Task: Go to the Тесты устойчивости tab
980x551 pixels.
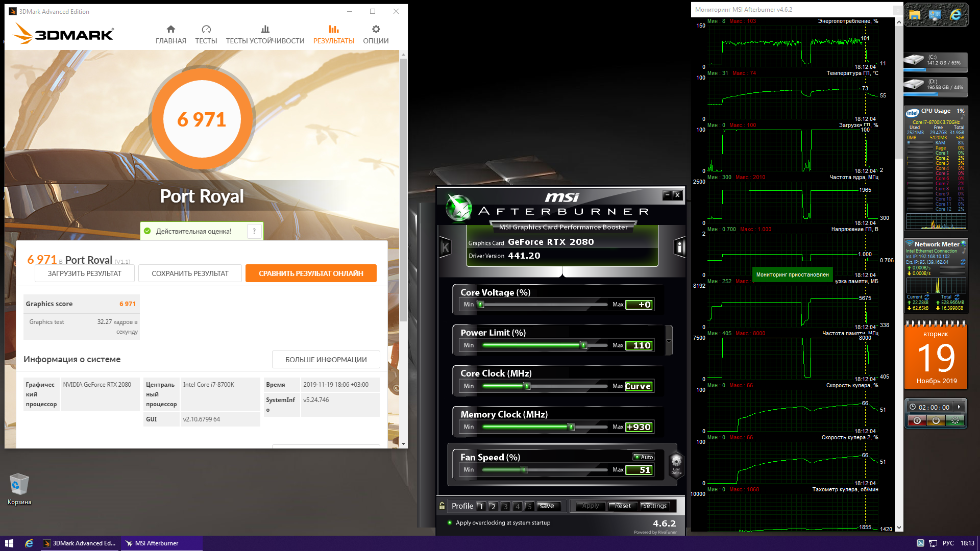Action: [x=265, y=34]
